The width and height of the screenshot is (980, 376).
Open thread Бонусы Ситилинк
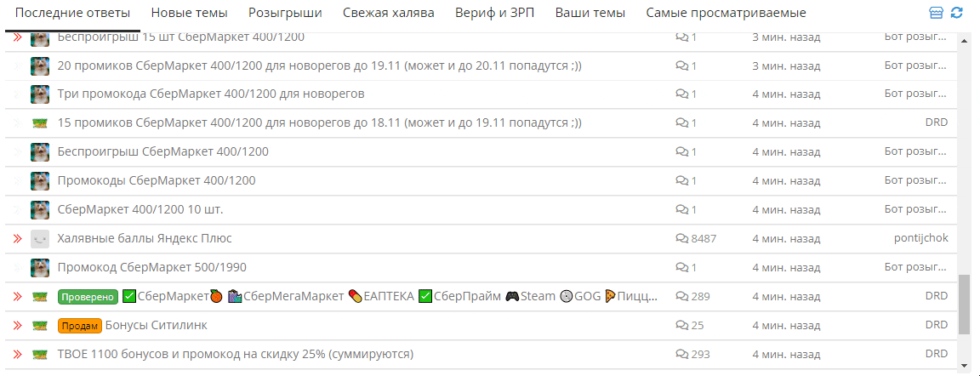157,326
